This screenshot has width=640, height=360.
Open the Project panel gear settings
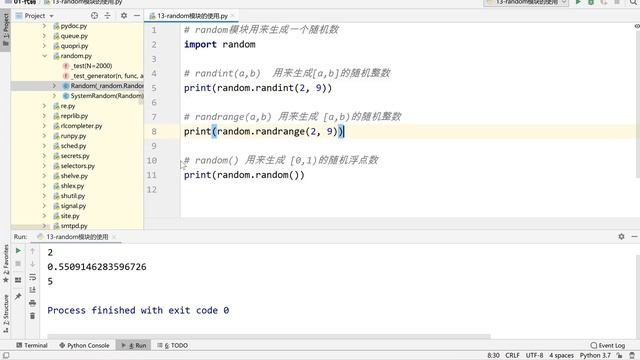[124, 16]
